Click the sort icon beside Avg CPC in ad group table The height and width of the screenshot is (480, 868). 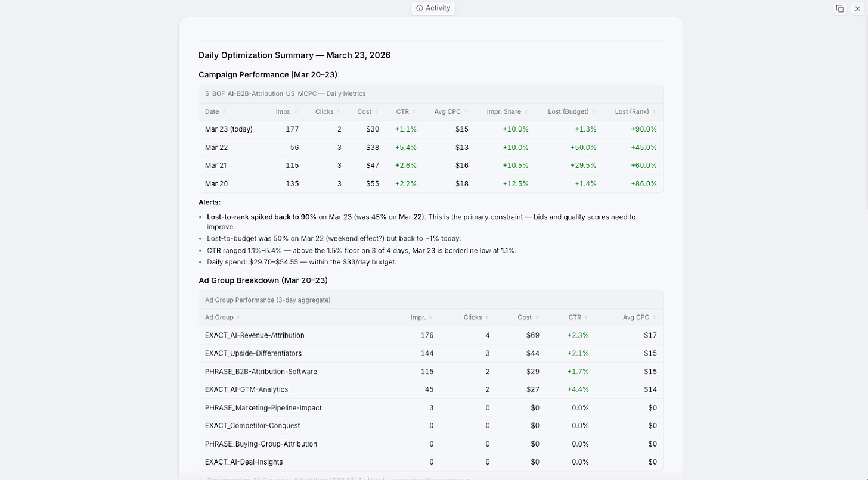[654, 317]
